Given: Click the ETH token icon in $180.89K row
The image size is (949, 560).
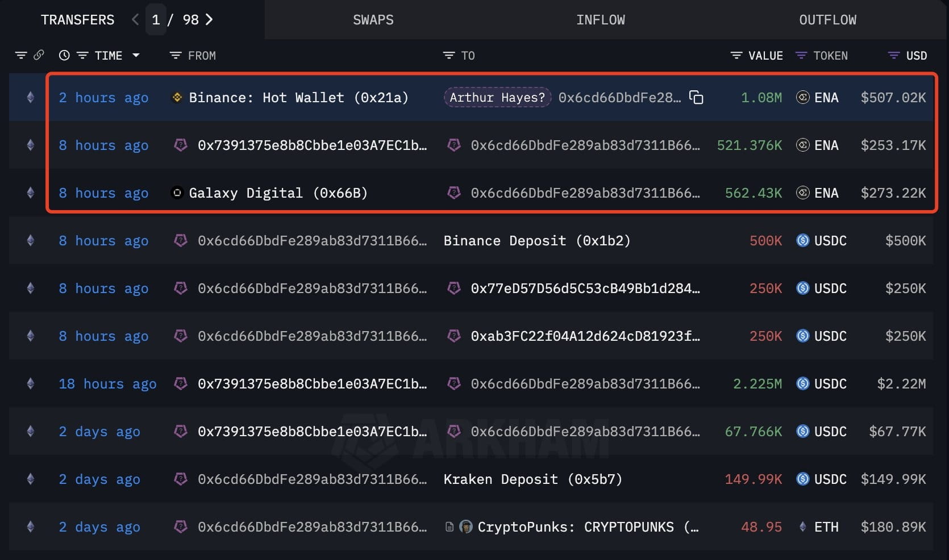Looking at the screenshot, I should pos(803,527).
